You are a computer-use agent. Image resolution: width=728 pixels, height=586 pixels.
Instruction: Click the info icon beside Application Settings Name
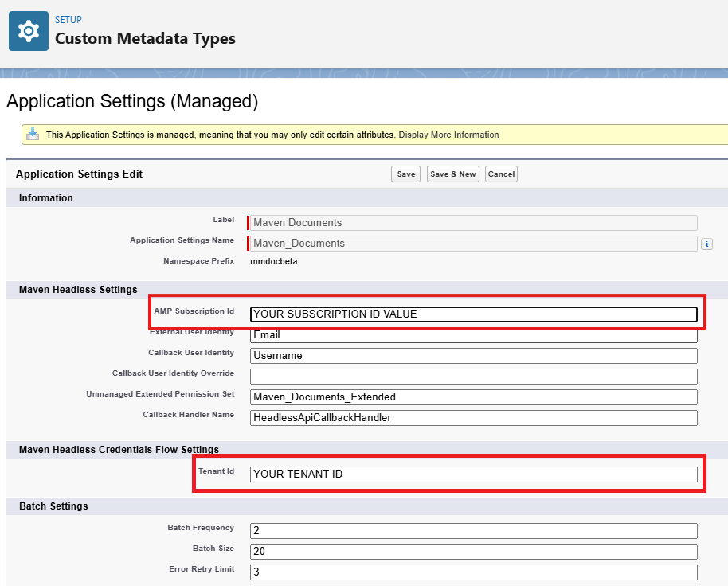pyautogui.click(x=706, y=244)
